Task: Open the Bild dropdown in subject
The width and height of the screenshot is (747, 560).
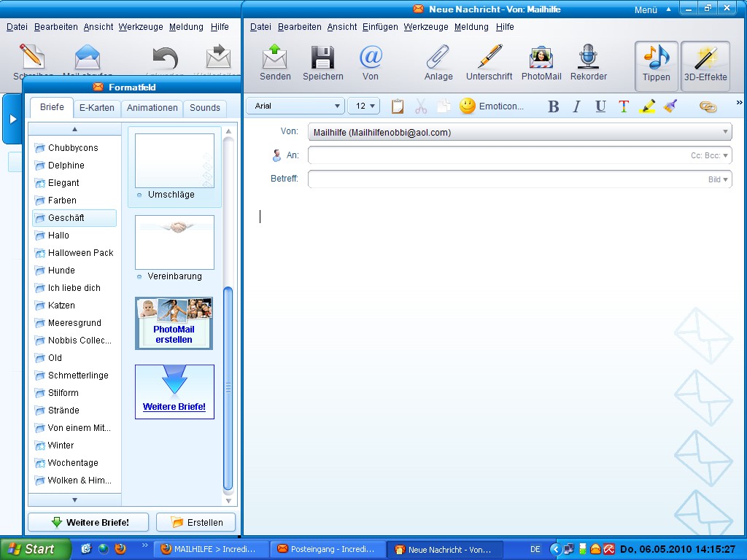Action: click(718, 179)
